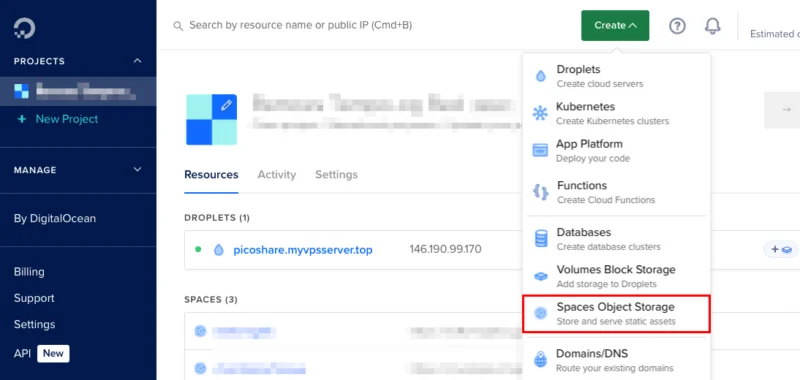The height and width of the screenshot is (380, 800).
Task: Click the Droplets water drop icon in menu
Action: (x=540, y=76)
